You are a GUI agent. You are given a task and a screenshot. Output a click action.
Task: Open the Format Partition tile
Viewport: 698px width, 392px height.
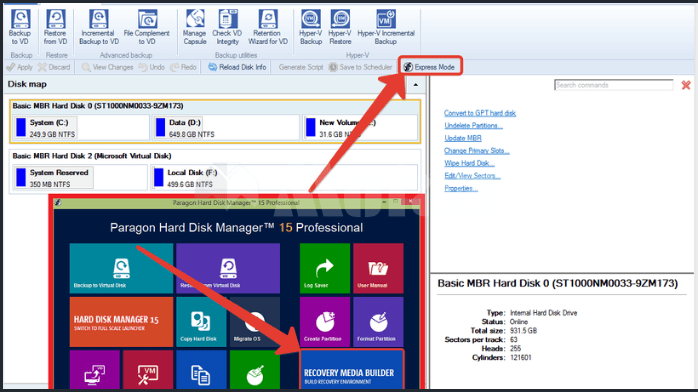[x=378, y=322]
